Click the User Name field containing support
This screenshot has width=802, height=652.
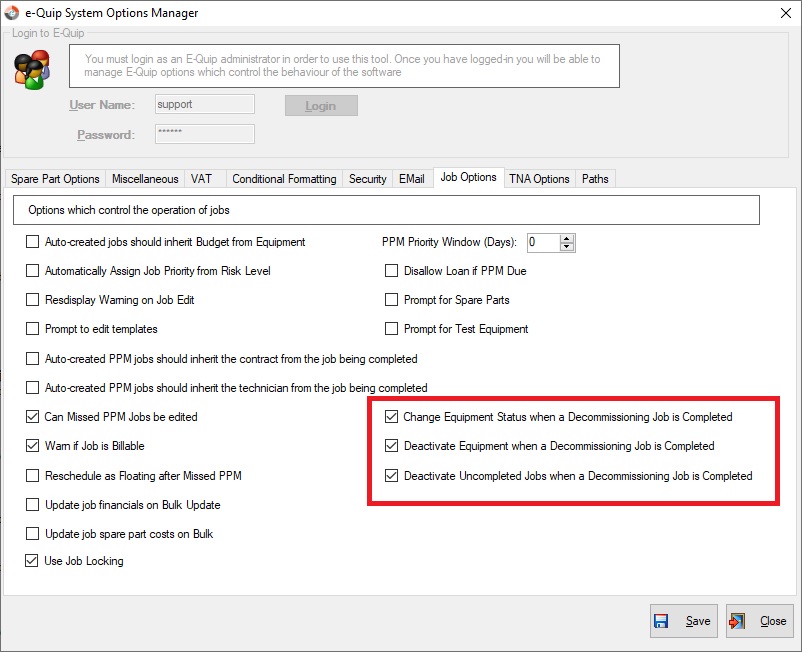[x=205, y=104]
